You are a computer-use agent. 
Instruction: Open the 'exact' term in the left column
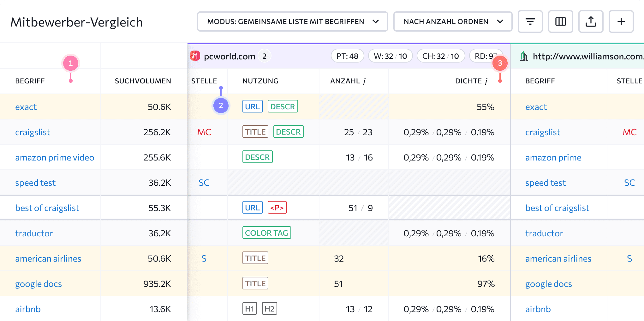(x=26, y=107)
